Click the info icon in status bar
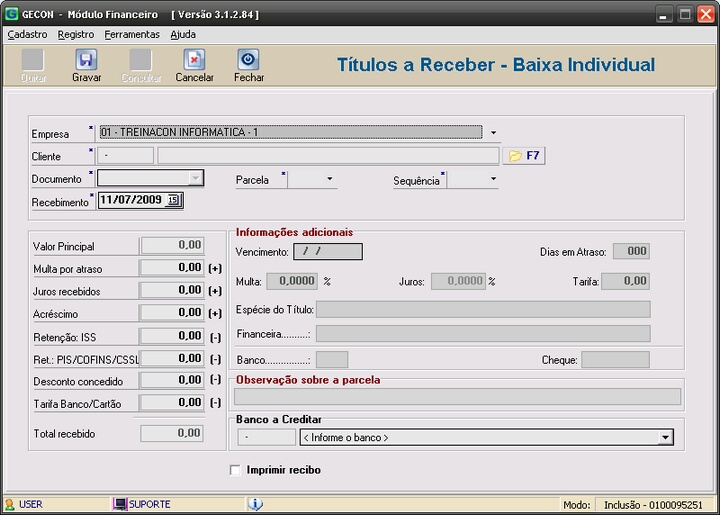This screenshot has width=720, height=515. pos(255,504)
